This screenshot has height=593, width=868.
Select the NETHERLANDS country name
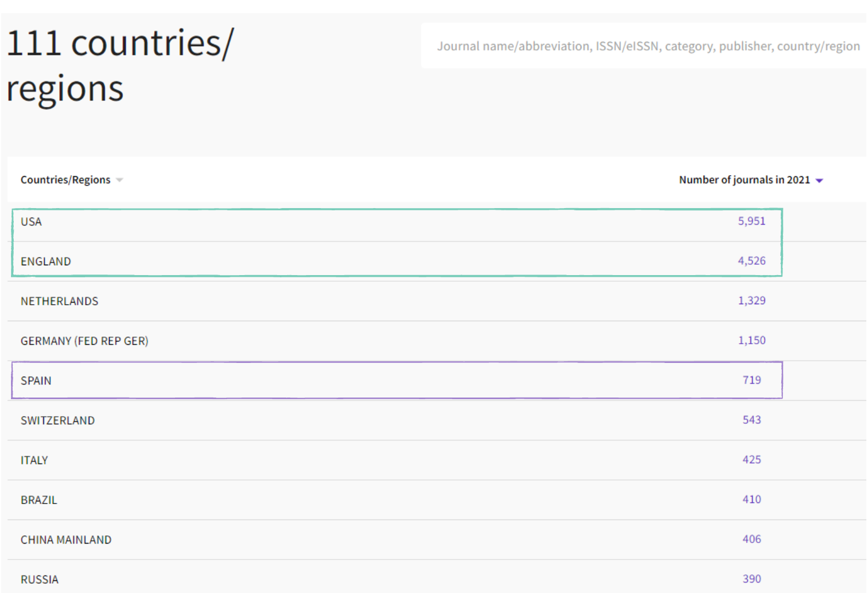point(59,301)
